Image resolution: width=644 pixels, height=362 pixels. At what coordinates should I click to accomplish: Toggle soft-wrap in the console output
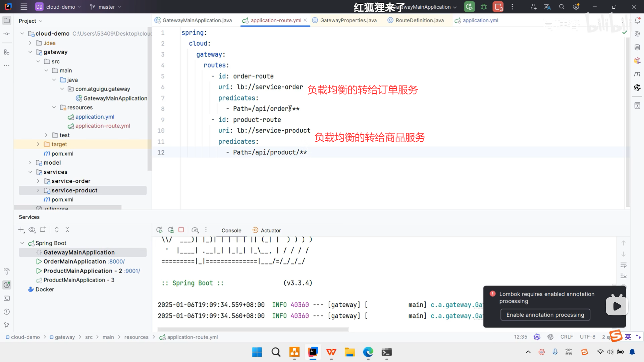pos(624,265)
